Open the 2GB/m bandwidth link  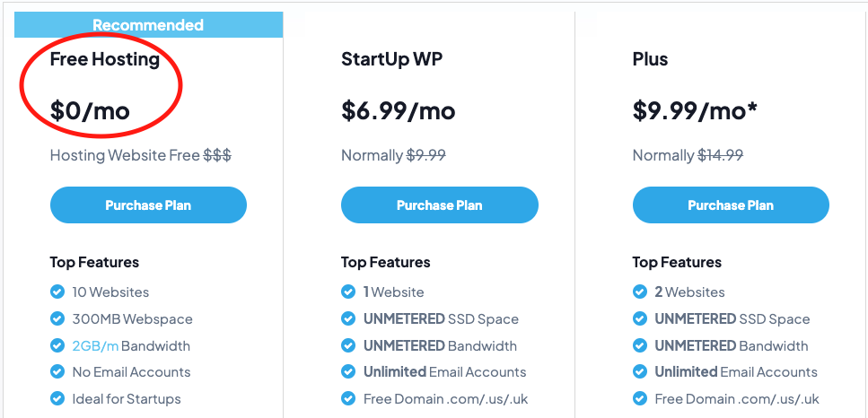[95, 346]
